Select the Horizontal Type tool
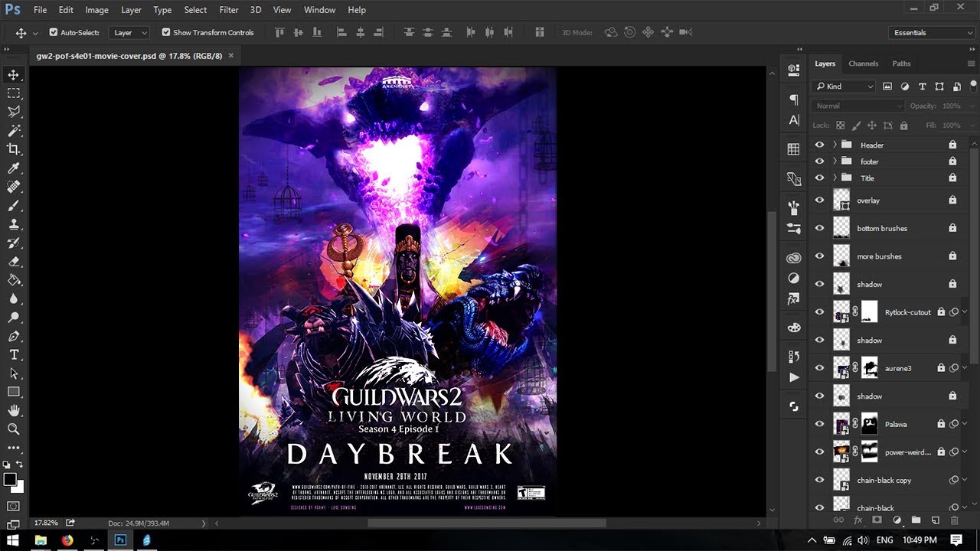Screen dimensions: 980x551 coord(14,355)
